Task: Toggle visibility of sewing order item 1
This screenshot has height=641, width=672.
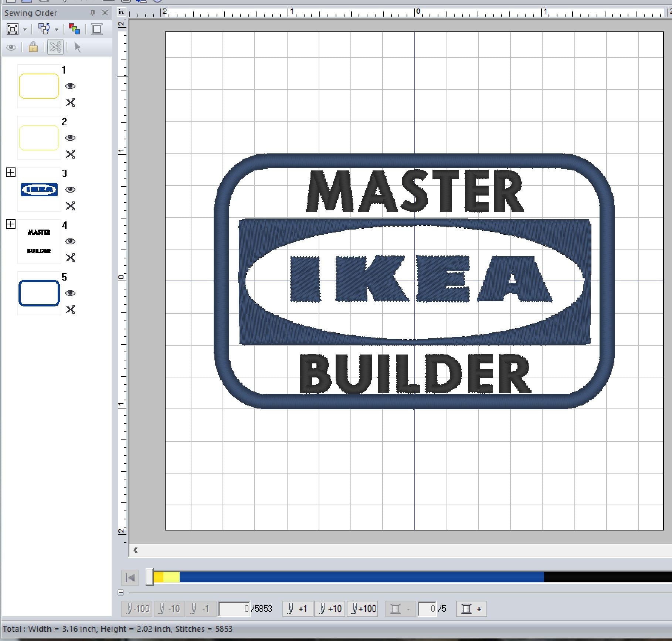Action: pyautogui.click(x=70, y=86)
